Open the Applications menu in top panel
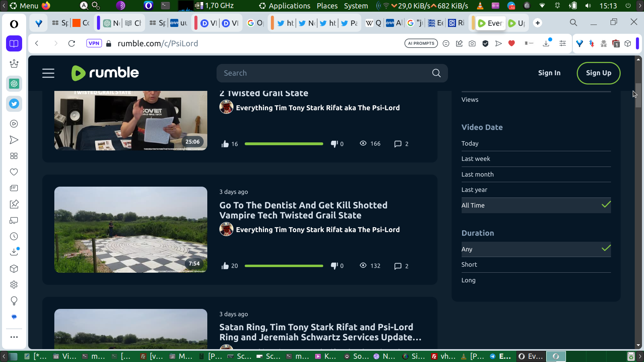The height and width of the screenshot is (362, 644). (x=285, y=6)
